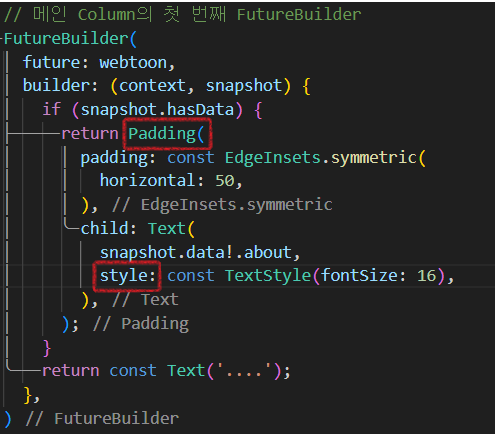This screenshot has height=434, width=495.
Task: Click the value '16'
Action: [x=427, y=276]
